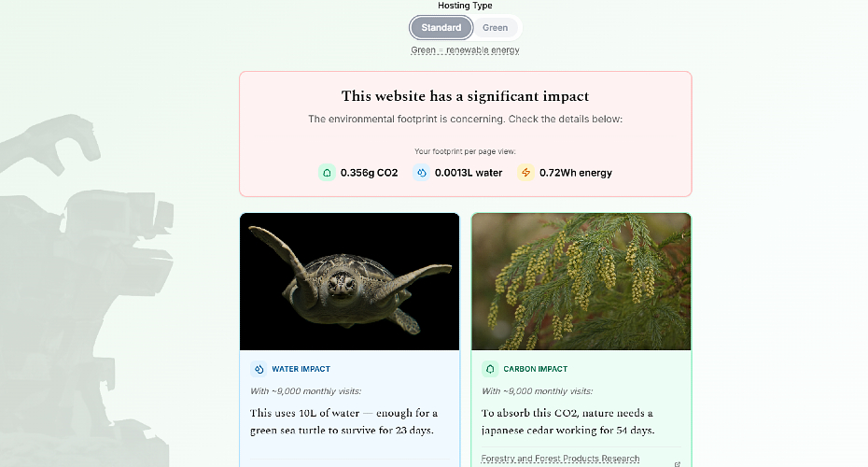Click the 'Green = renewable energy' hint text

pos(465,50)
